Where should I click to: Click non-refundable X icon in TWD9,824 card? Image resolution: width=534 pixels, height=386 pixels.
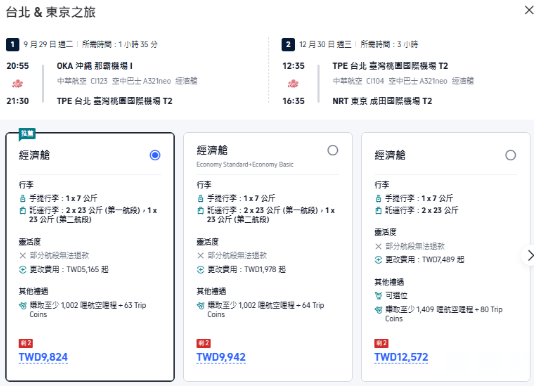[22, 256]
